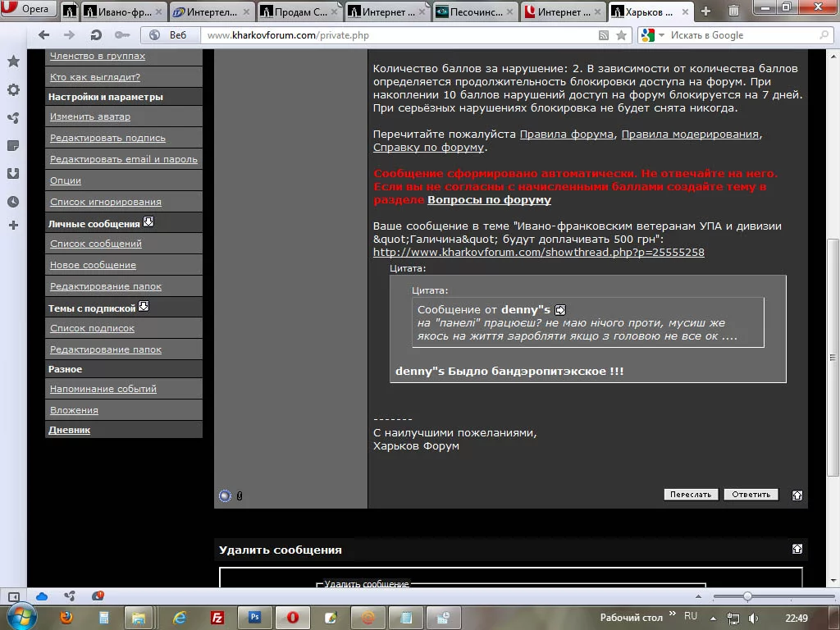Open the Opera Link cloud icon
The image size is (840, 630).
[42, 596]
